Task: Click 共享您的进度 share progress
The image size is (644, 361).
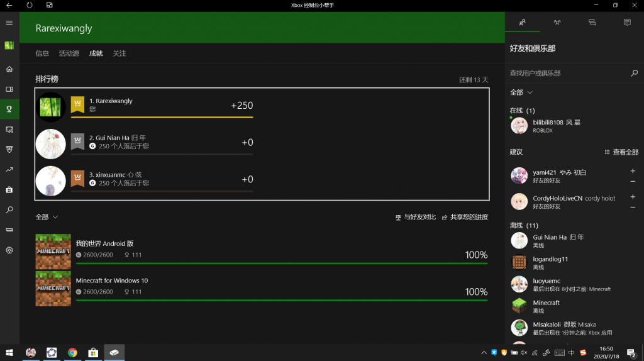Action: pyautogui.click(x=465, y=217)
